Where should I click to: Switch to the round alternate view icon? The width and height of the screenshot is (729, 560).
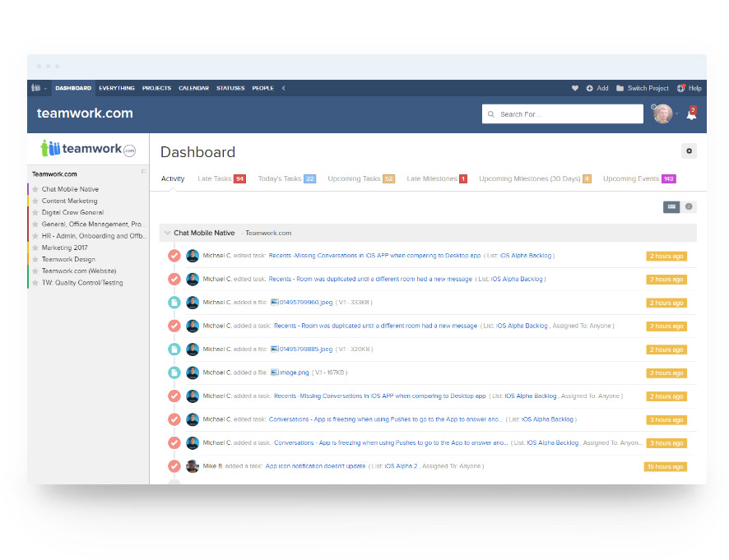689,206
